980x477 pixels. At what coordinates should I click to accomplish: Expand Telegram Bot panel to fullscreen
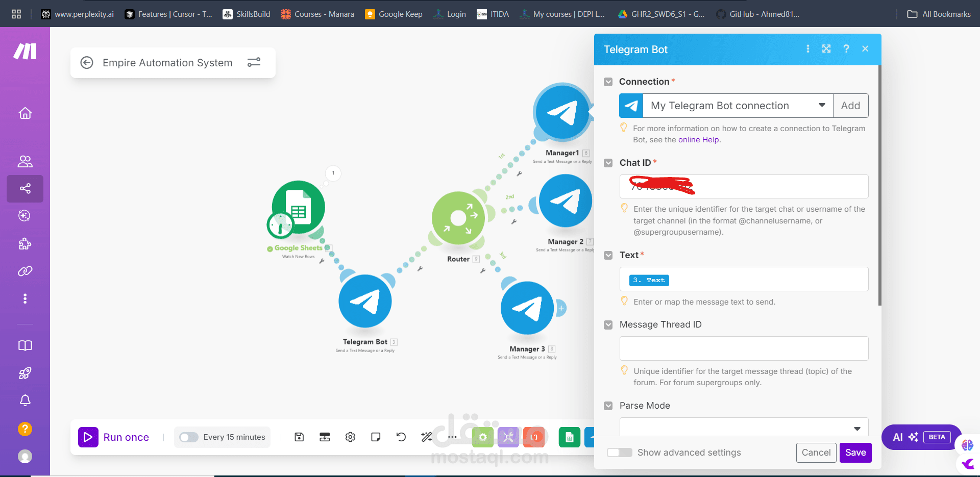click(x=826, y=48)
